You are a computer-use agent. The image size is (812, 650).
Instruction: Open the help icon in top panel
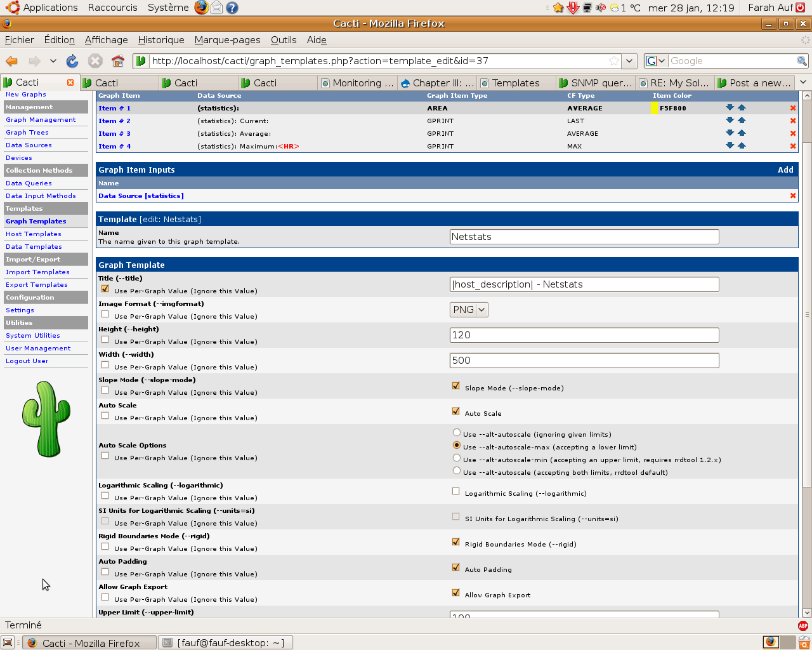click(232, 8)
